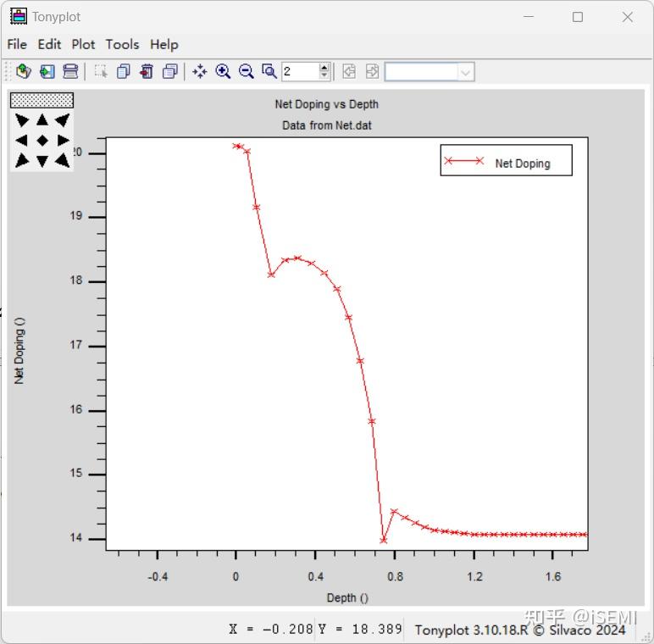This screenshot has width=654, height=644.
Task: Click the print toolbar icon
Action: (x=70, y=71)
